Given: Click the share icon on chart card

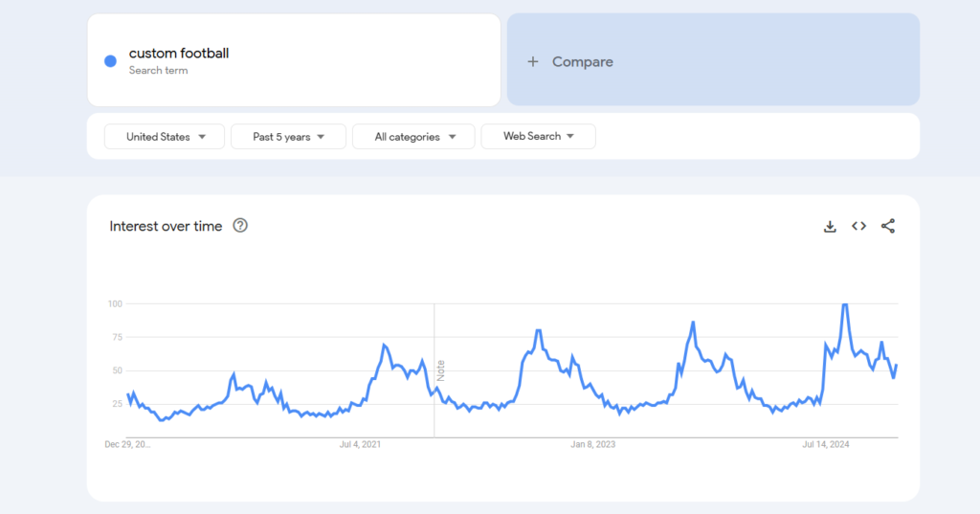Looking at the screenshot, I should click(888, 227).
